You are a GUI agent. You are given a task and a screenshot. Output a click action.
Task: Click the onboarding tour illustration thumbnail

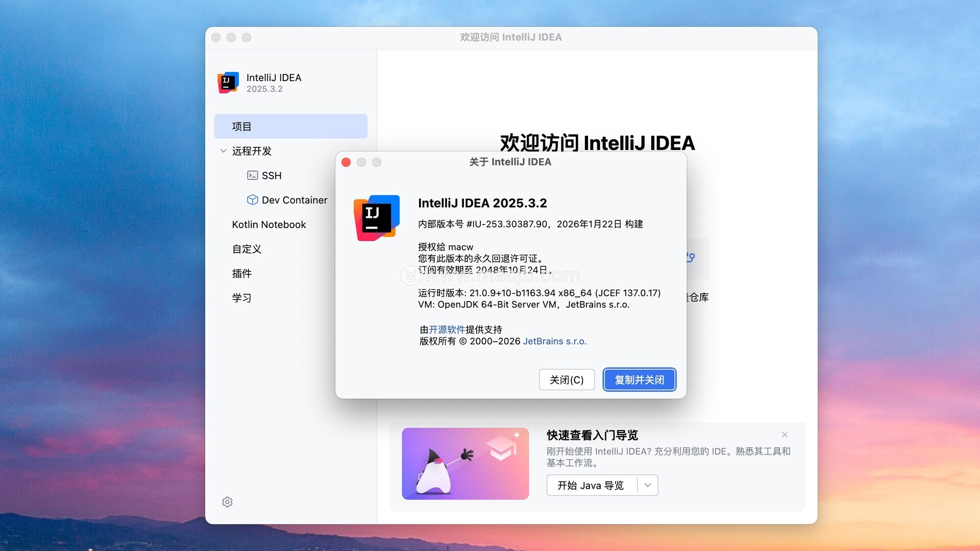tap(465, 463)
